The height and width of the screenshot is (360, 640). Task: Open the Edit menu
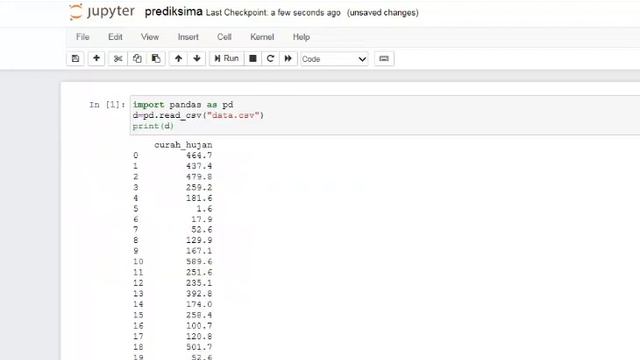click(115, 37)
